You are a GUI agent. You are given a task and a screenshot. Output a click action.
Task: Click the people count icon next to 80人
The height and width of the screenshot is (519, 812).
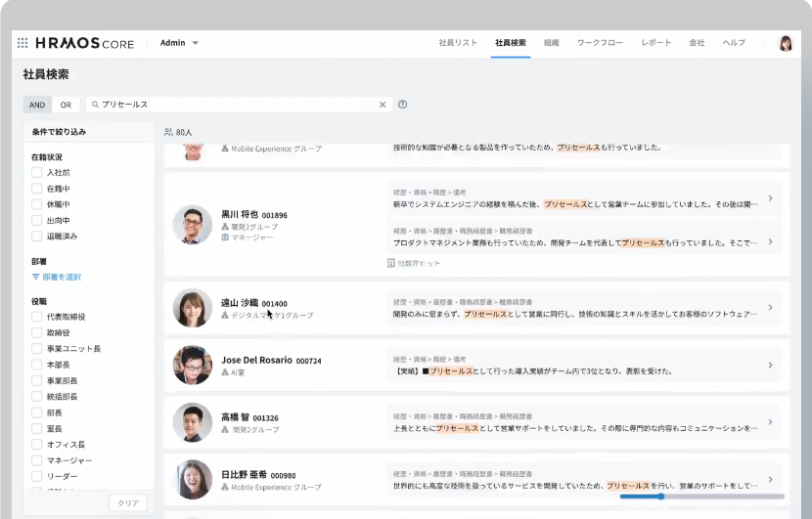coord(168,131)
